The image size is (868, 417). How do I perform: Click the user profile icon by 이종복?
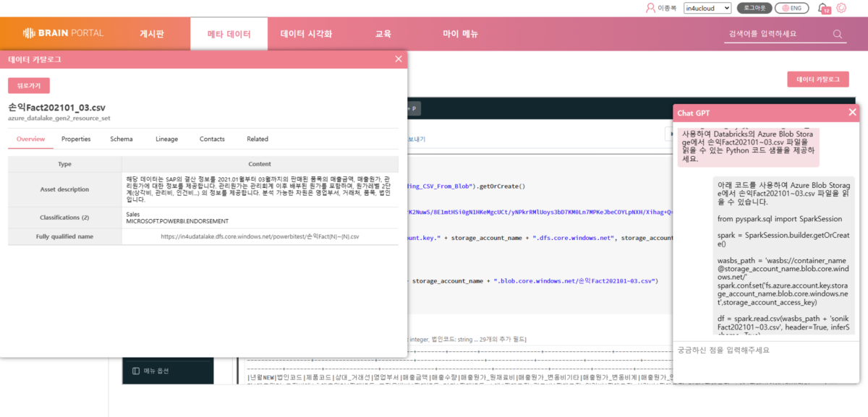click(x=650, y=8)
